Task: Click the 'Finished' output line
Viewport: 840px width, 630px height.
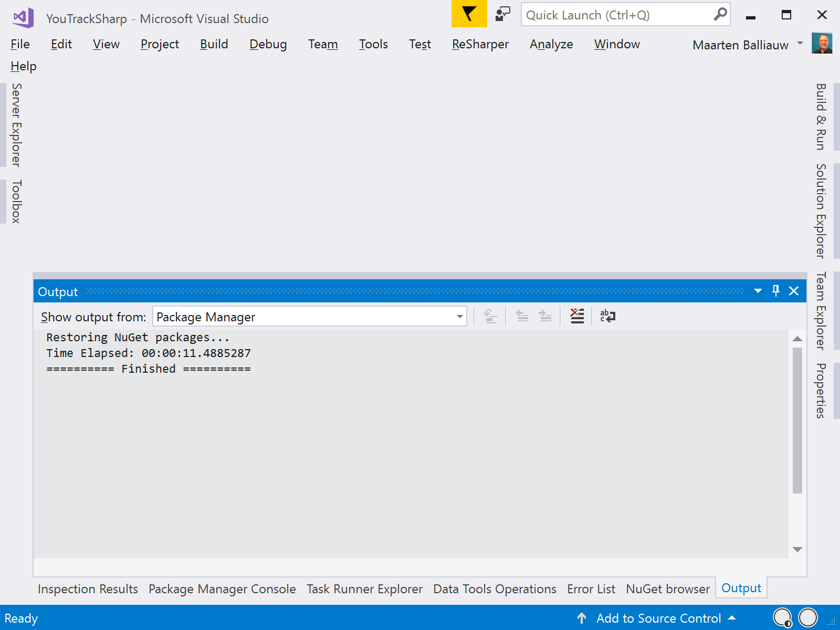Action: coord(149,369)
